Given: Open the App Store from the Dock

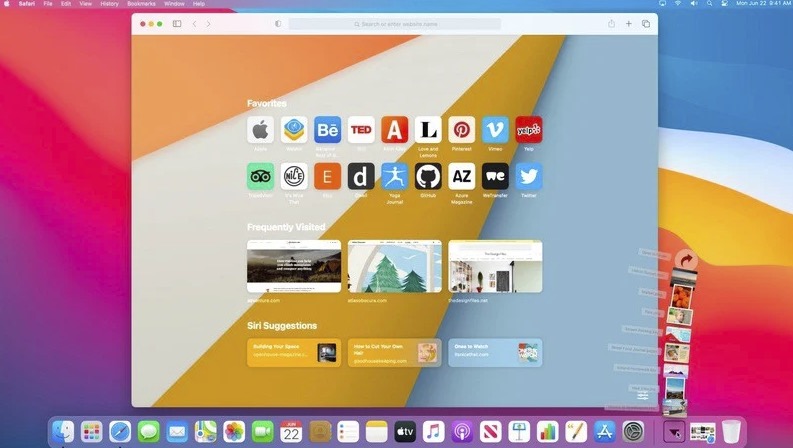Looking at the screenshot, I should point(604,432).
